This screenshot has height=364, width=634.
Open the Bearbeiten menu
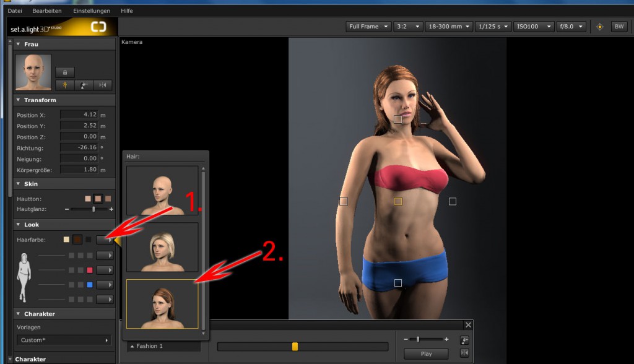47,11
